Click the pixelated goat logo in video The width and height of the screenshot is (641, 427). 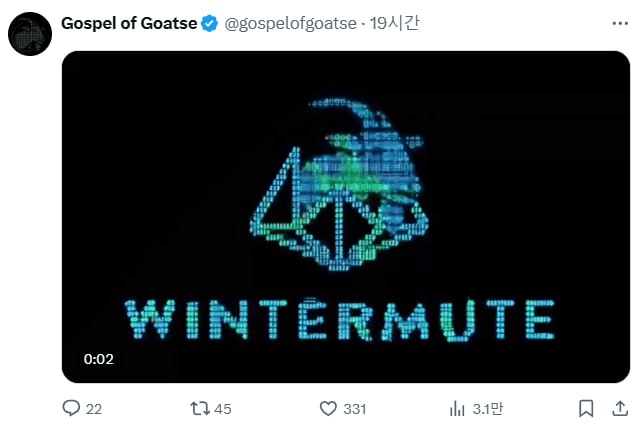click(x=339, y=185)
